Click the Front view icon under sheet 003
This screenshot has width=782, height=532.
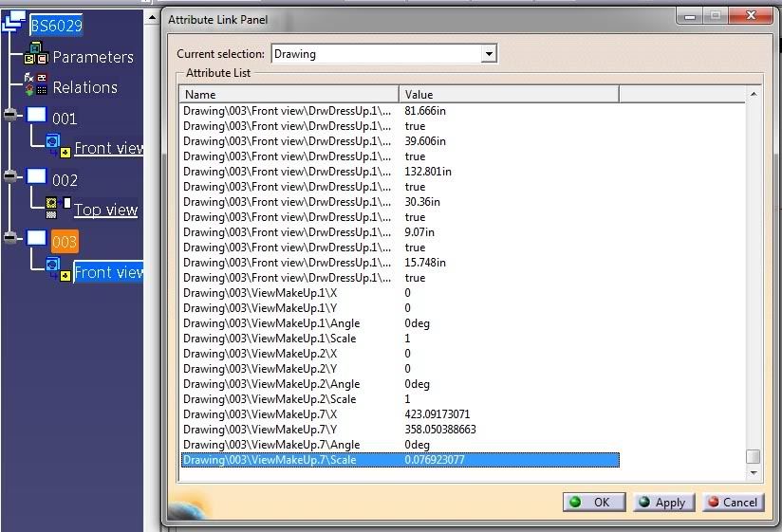[58, 269]
